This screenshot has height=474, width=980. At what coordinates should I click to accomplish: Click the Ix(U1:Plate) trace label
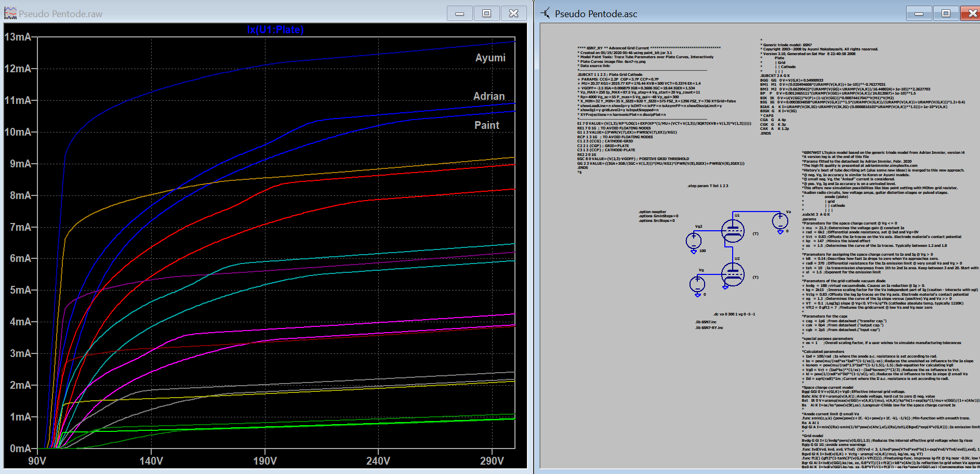click(275, 30)
